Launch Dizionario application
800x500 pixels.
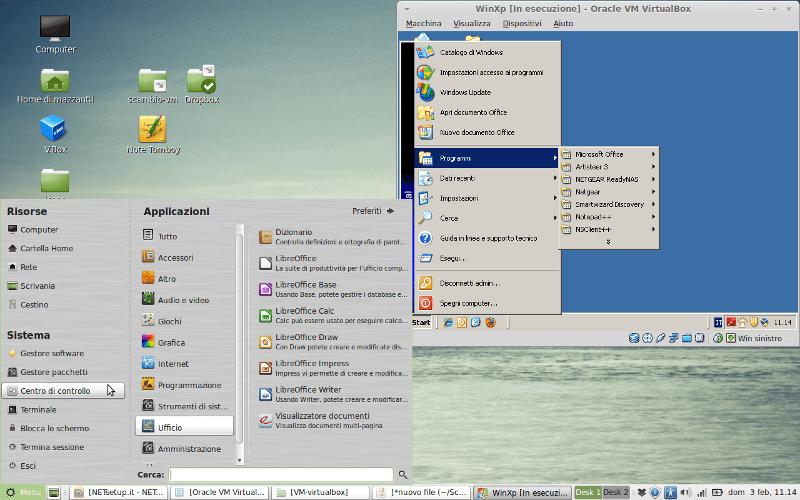pos(333,237)
